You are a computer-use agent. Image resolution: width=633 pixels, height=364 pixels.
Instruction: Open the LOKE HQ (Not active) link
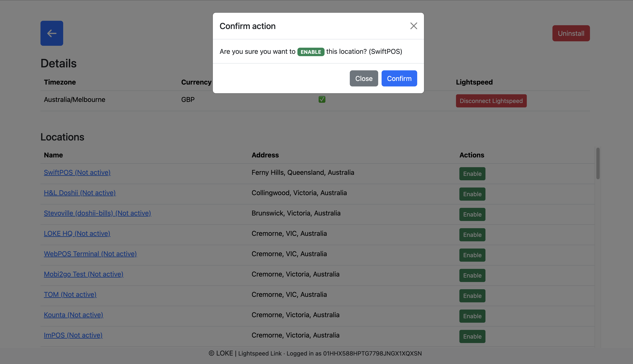point(77,233)
